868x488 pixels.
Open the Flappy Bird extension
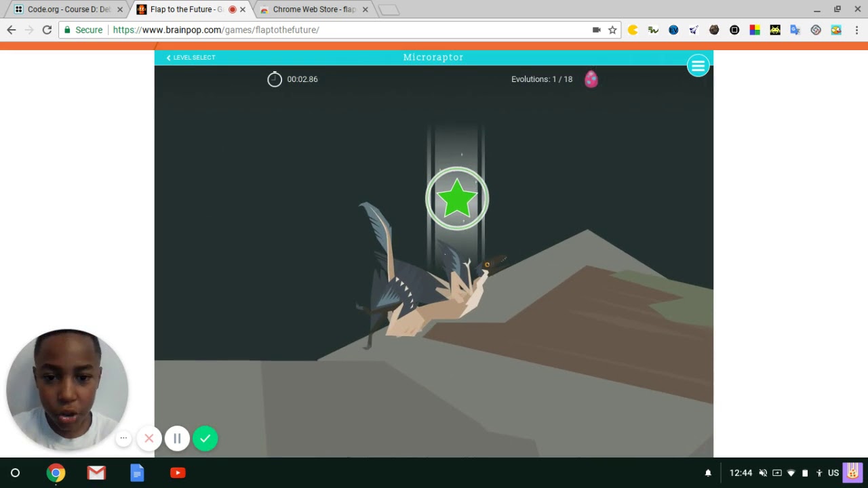click(x=836, y=30)
